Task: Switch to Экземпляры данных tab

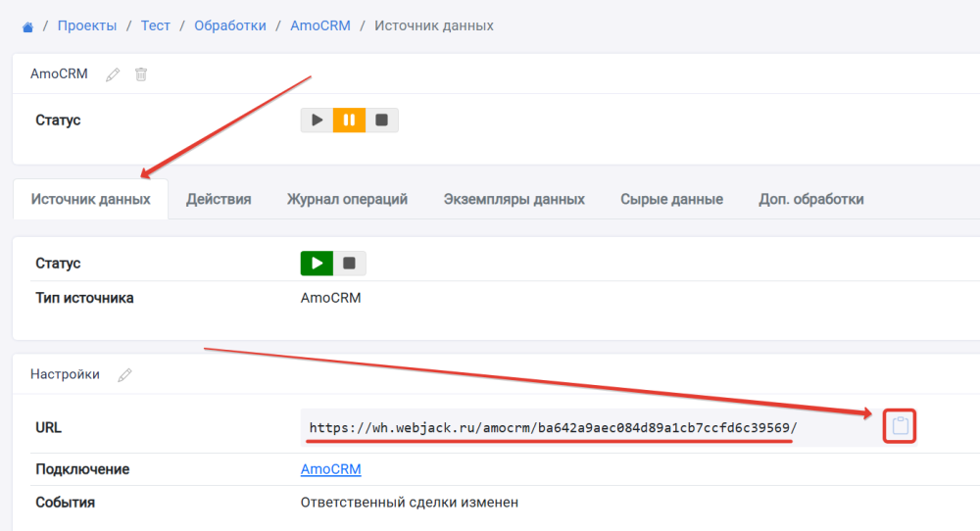Action: click(514, 199)
